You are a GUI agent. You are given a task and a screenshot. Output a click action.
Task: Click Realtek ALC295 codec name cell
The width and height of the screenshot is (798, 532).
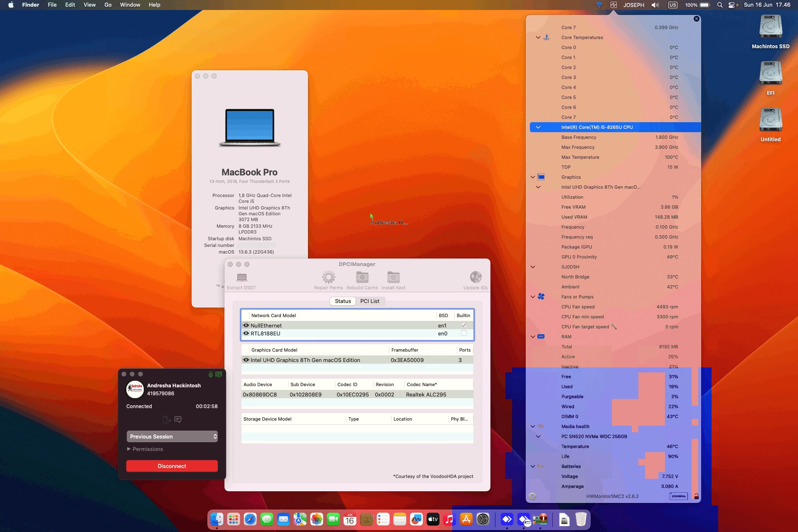(x=426, y=394)
